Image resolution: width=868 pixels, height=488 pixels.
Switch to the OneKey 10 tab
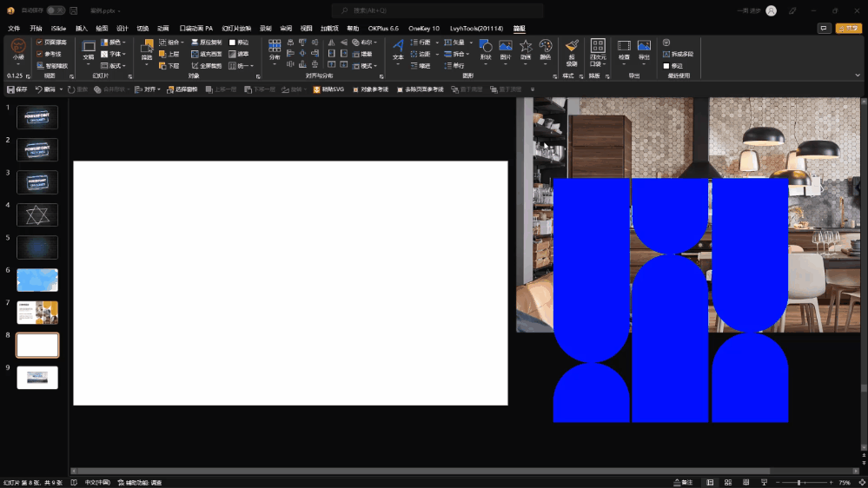point(423,28)
